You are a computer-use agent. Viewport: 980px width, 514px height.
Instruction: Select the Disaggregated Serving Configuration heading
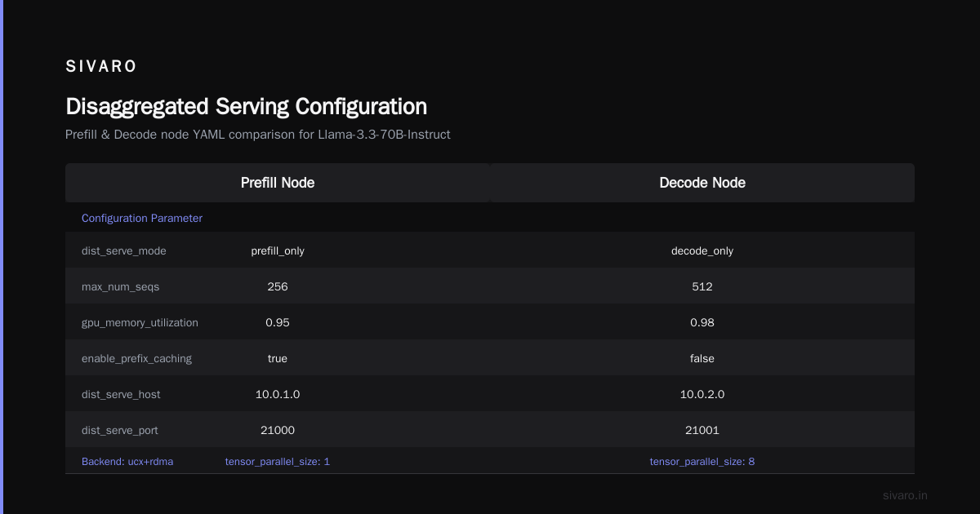[x=246, y=107]
